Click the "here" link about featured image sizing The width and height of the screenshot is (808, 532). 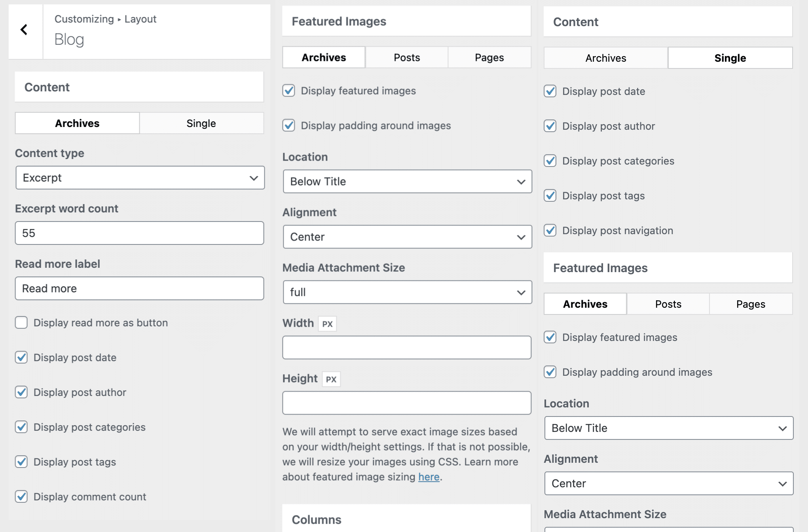coord(429,477)
